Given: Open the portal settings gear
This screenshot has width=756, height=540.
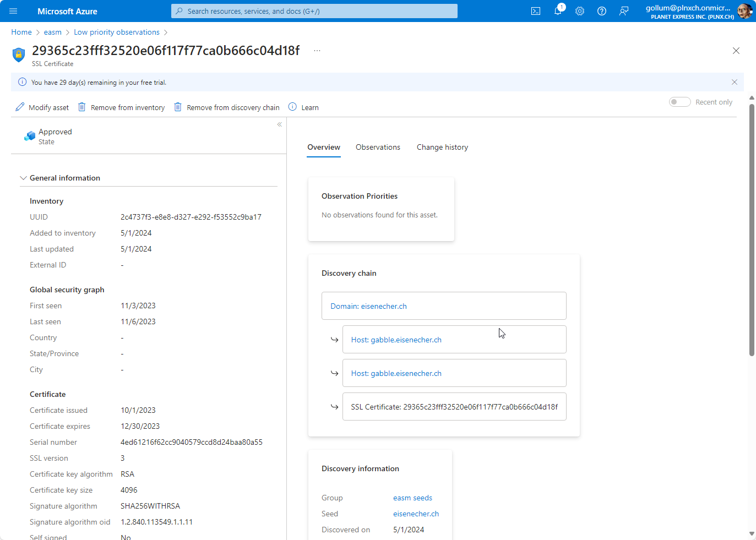Looking at the screenshot, I should 579,11.
